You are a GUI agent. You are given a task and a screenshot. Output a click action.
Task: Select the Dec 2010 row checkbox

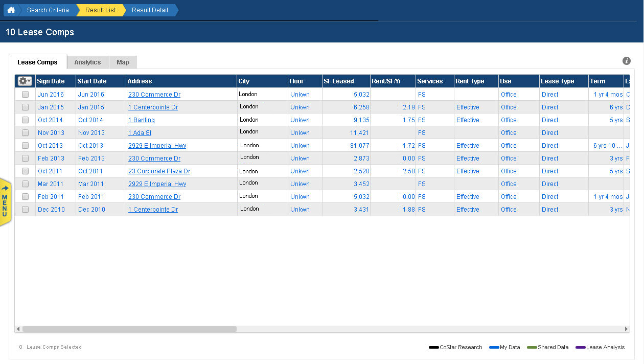point(25,209)
